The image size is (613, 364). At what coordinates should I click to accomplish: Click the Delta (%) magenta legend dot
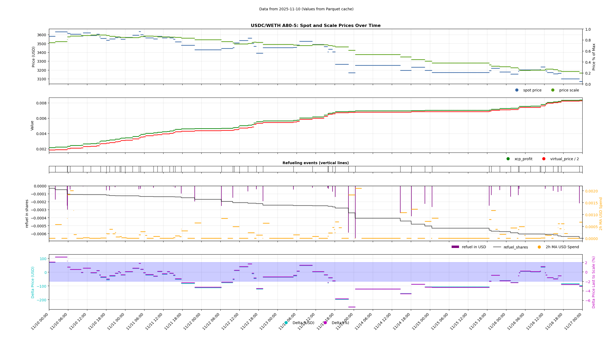[x=325, y=323]
